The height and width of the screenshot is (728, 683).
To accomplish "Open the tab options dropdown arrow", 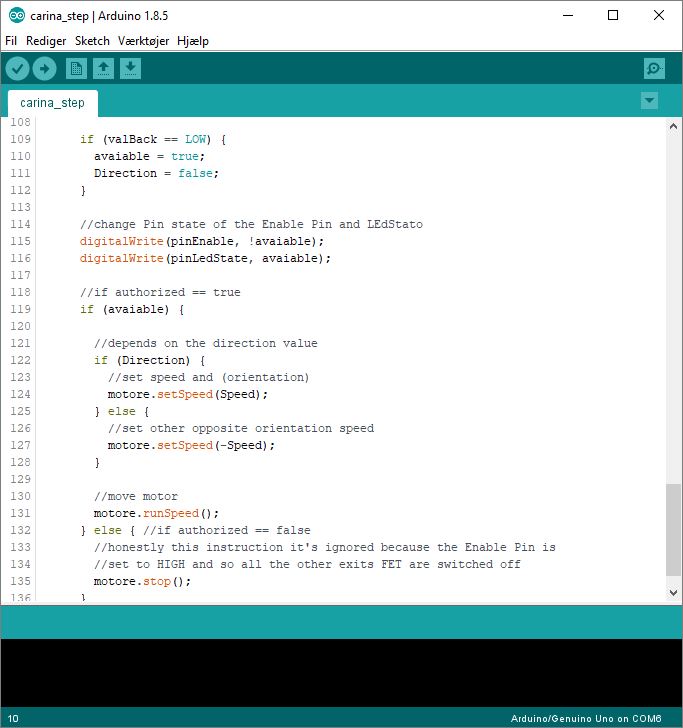I will [649, 100].
